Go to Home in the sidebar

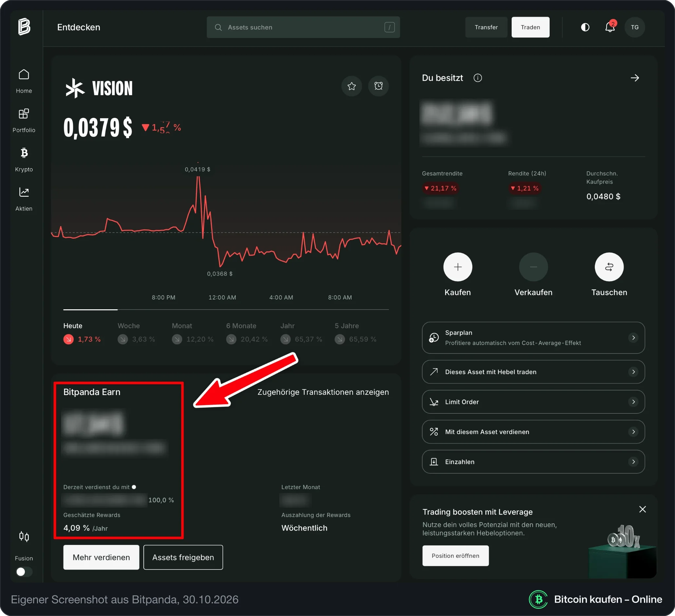[24, 82]
